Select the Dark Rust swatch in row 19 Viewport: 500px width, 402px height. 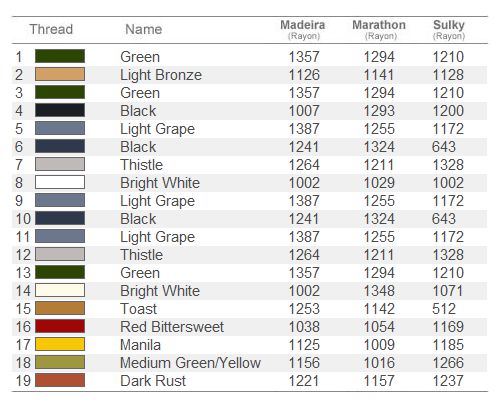tap(60, 380)
